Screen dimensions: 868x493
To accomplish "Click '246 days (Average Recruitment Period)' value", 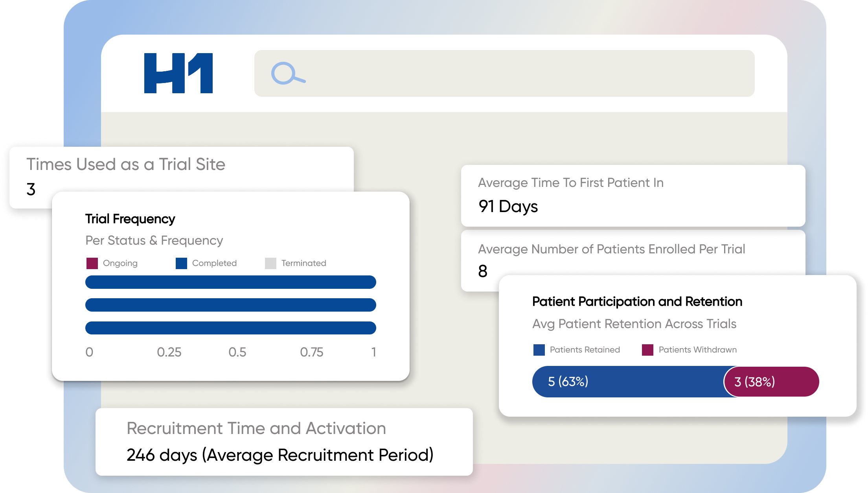I will [x=280, y=455].
